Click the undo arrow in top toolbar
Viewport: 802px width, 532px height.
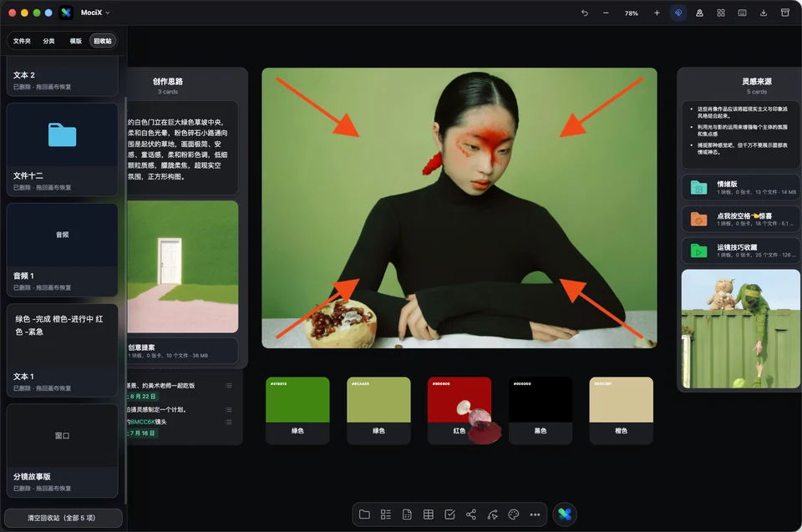584,13
